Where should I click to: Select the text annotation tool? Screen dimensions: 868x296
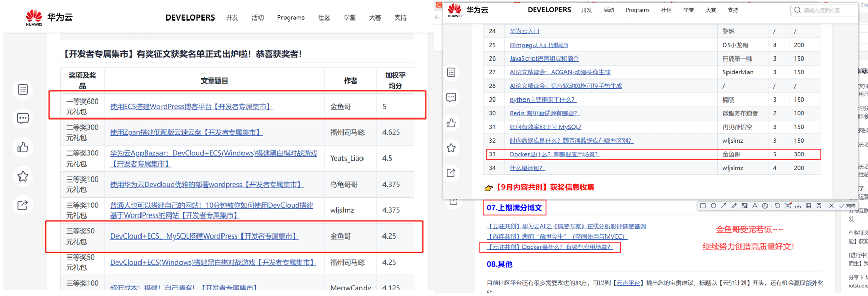coord(755,206)
